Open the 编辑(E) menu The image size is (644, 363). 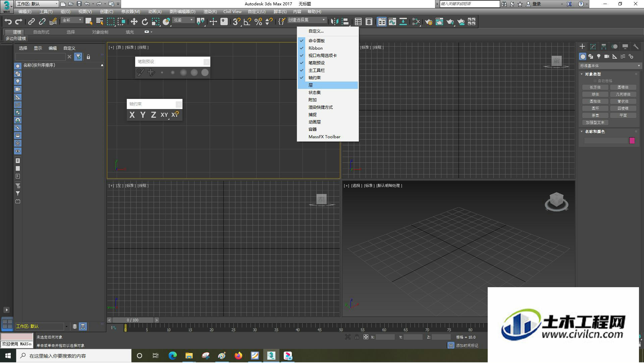25,11
